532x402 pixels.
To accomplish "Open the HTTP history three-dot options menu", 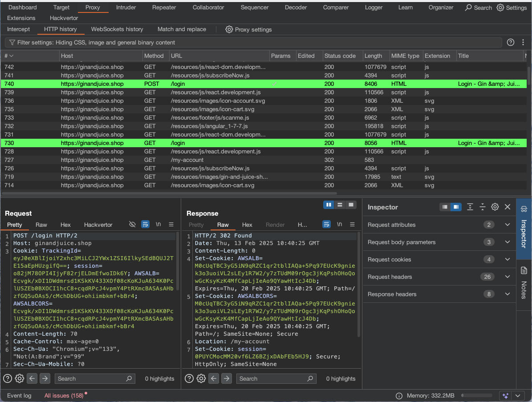I will coord(523,42).
